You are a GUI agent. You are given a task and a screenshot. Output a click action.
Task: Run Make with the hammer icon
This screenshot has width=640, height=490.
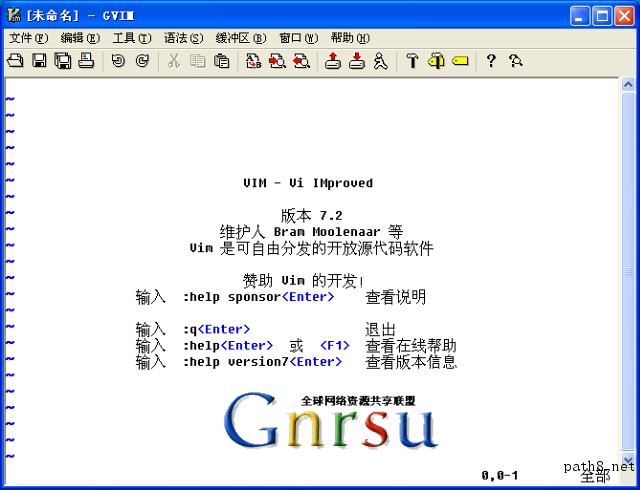point(412,61)
